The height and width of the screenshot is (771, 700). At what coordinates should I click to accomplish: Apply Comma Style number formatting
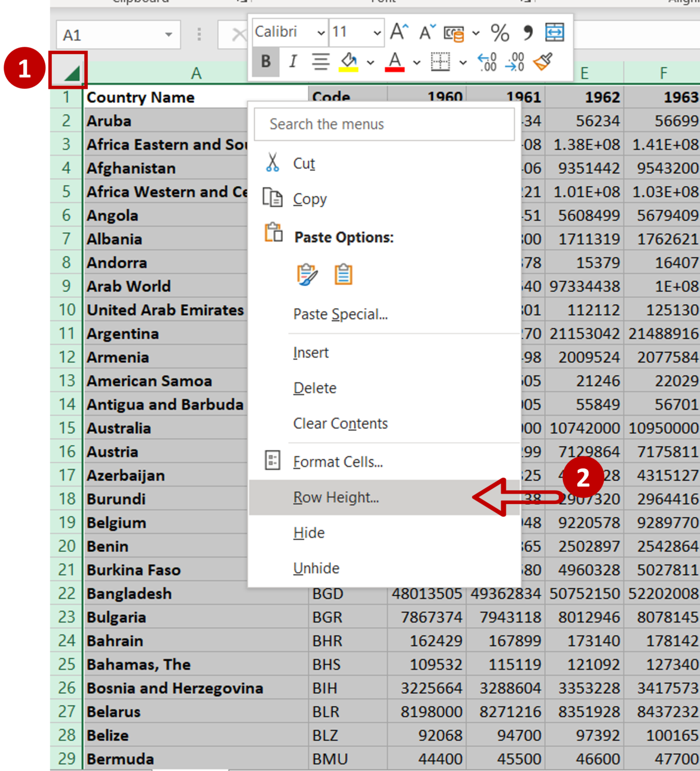(x=527, y=32)
